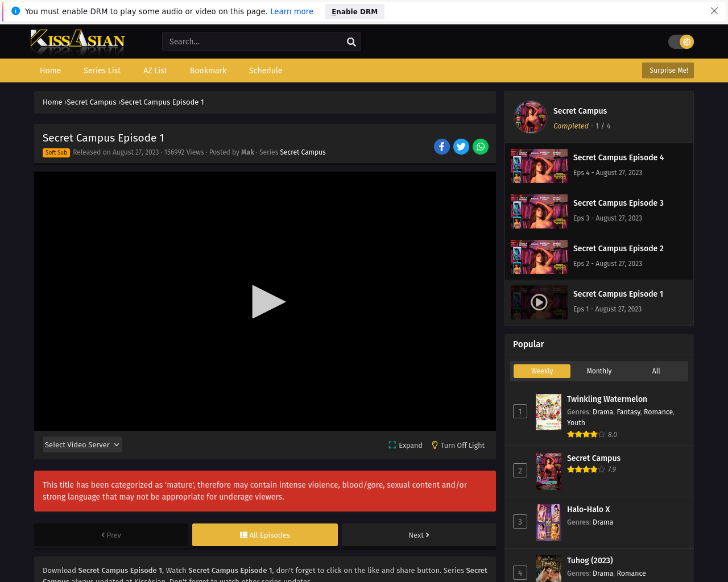Type in the Search field
Screen dimensions: 728x582
tap(253, 41)
